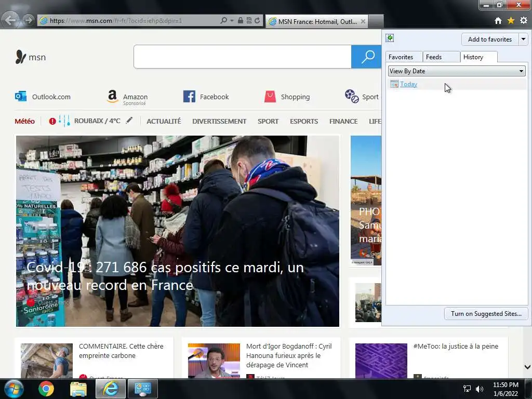Edit weather location with pencil icon
Viewport: 532px width, 399px height.
(x=129, y=120)
